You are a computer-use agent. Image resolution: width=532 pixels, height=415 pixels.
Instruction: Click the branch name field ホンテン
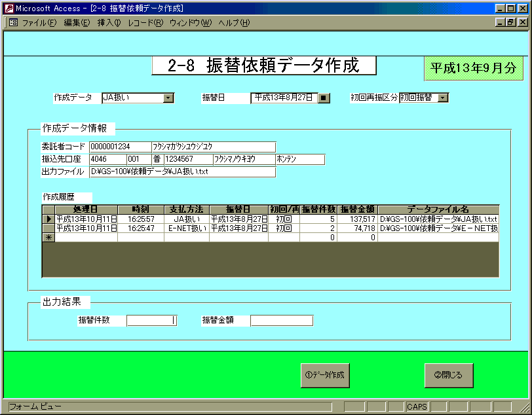(300, 159)
